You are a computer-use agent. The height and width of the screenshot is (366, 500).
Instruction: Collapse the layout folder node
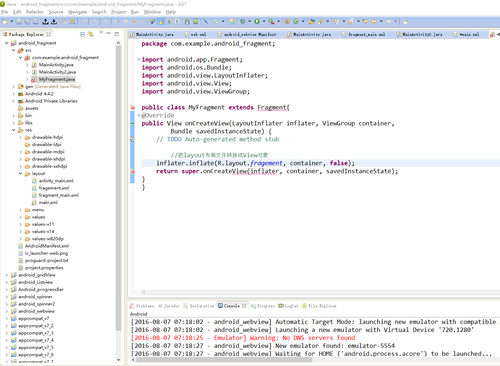[x=20, y=173]
